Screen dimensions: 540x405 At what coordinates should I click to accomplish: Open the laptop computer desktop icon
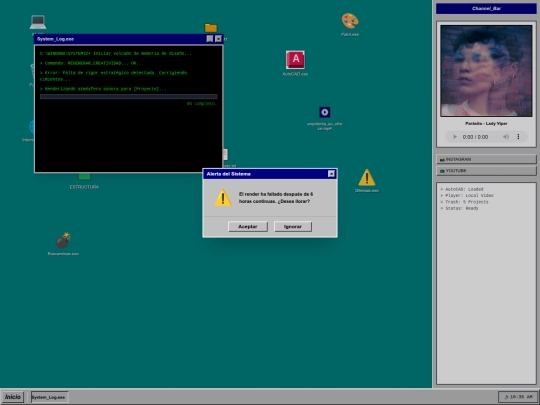(38, 22)
